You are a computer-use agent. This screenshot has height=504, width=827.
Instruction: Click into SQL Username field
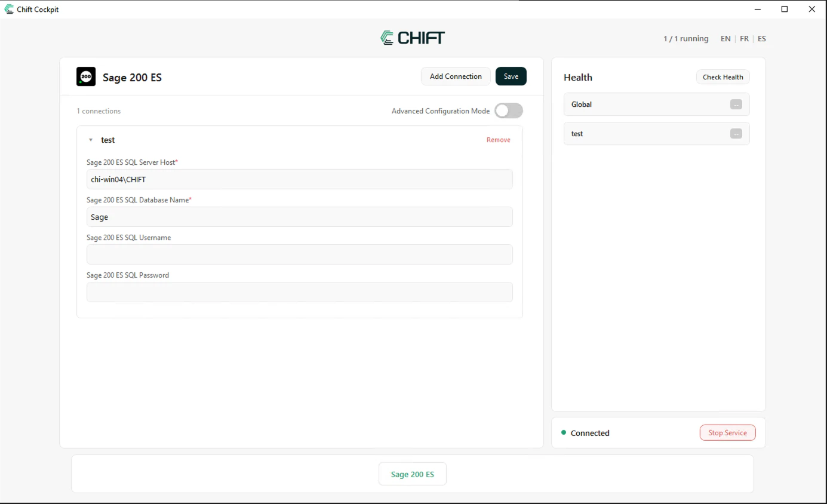300,254
